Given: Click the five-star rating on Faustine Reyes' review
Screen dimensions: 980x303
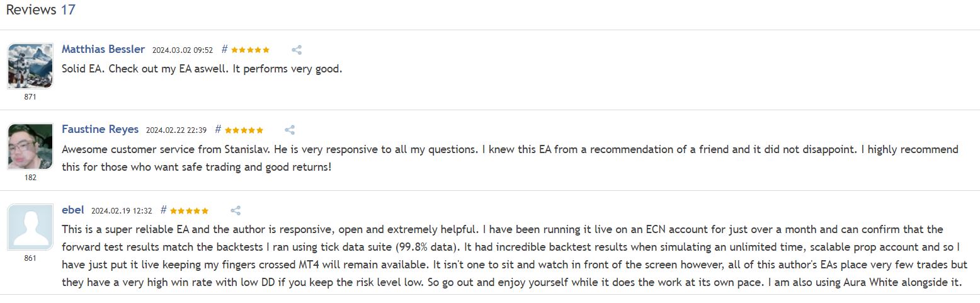Looking at the screenshot, I should (x=244, y=130).
